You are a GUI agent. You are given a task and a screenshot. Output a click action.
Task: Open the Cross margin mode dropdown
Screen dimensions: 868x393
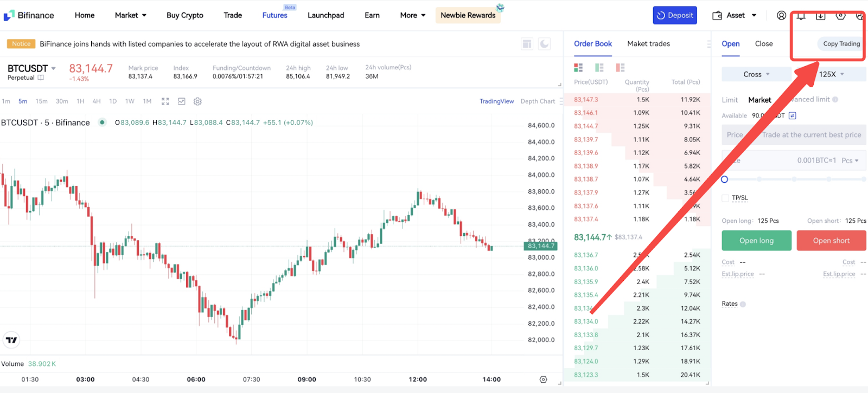[756, 74]
